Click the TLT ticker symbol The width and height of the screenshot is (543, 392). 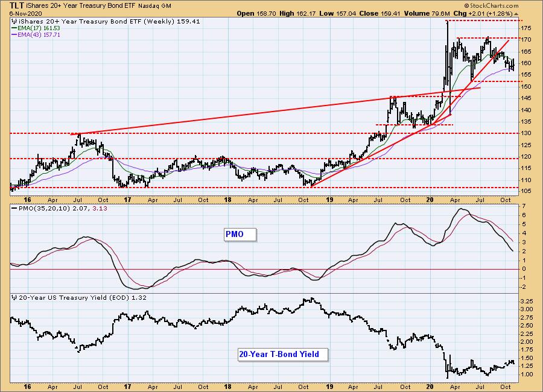click(16, 5)
